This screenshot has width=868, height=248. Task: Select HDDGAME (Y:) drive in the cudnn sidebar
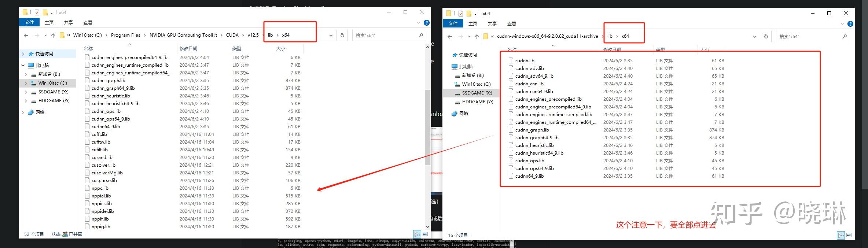pos(478,102)
